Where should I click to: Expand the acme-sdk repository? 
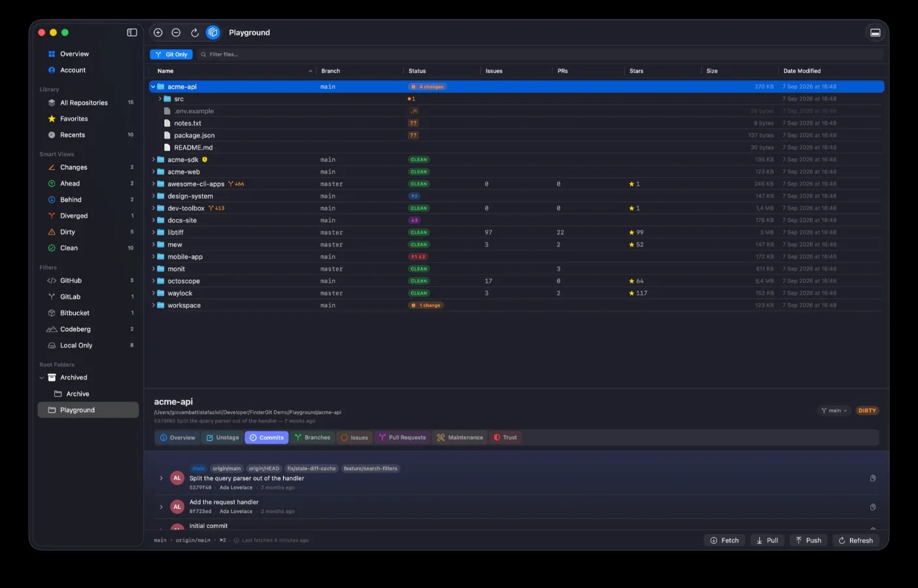click(154, 160)
